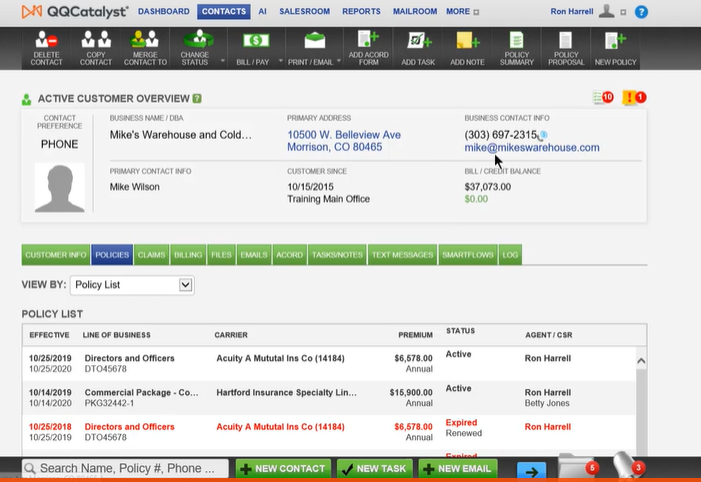This screenshot has height=482, width=701.
Task: Switch to the Billing tab
Action: (189, 255)
